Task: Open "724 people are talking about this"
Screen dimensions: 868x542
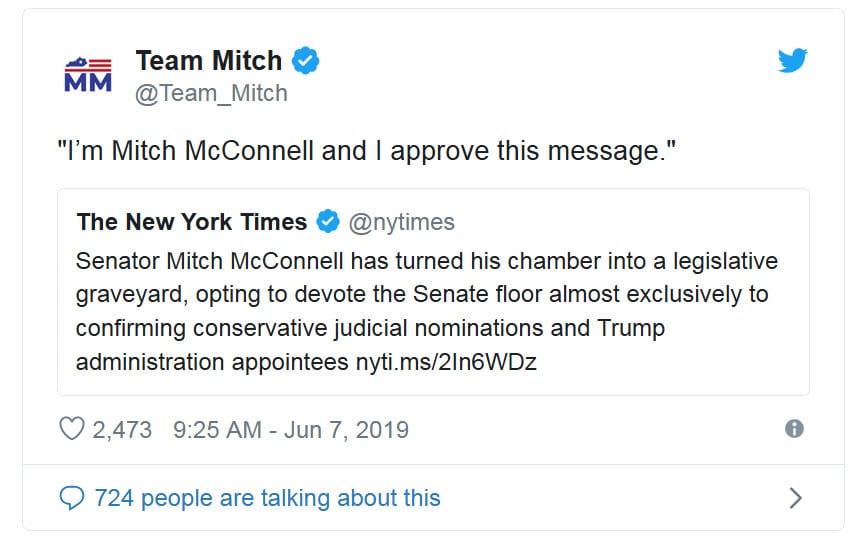Action: 267,497
